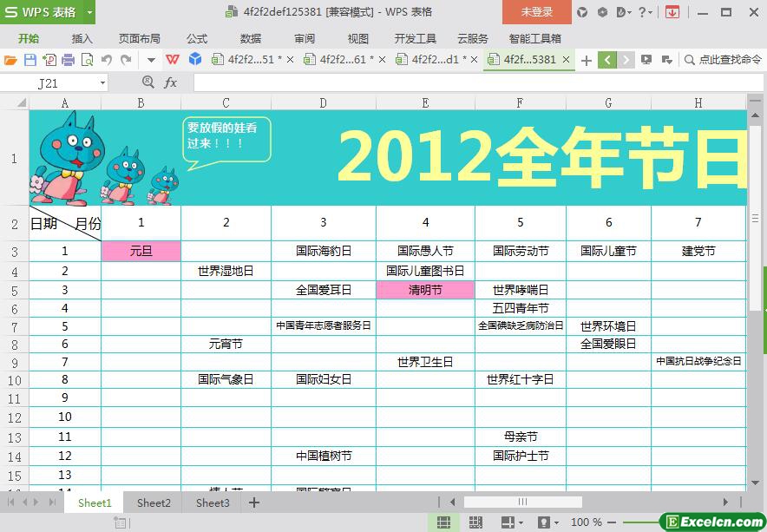Open the tab list dropdown icon
This screenshot has width=767, height=532.
[666, 60]
